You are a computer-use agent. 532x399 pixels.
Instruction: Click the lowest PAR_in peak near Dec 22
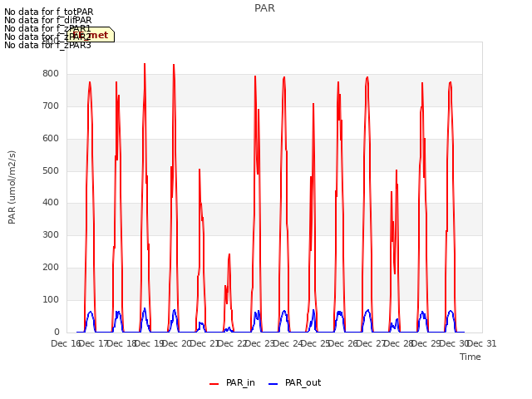pyautogui.click(x=229, y=254)
